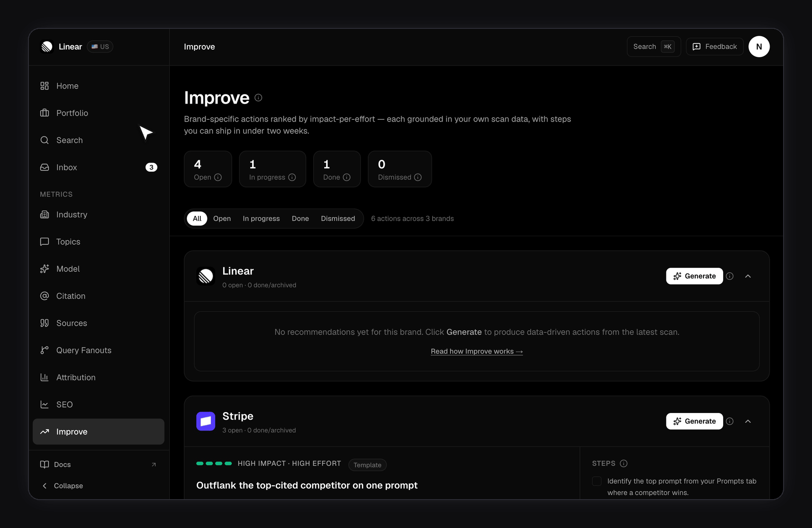
Task: Click the Feedback button
Action: point(715,47)
